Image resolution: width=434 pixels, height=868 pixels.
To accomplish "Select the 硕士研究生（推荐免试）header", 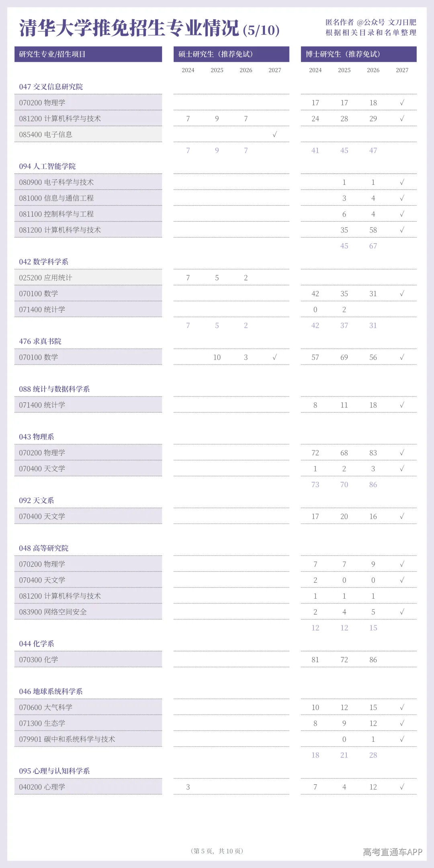I will coord(231,54).
